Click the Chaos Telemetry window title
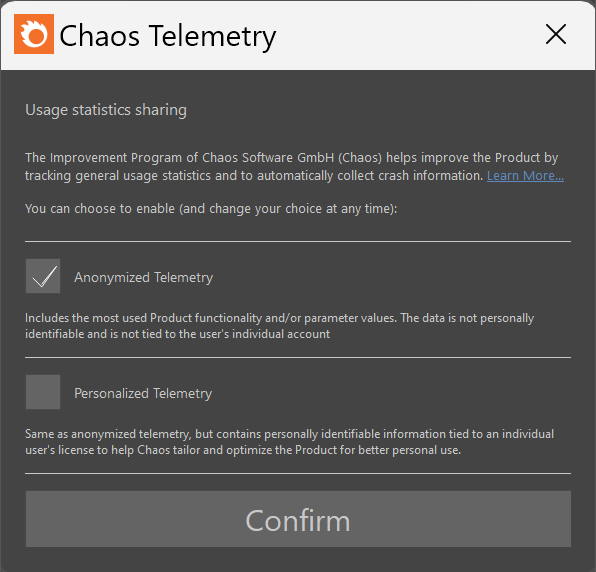This screenshot has width=596, height=572. click(168, 36)
